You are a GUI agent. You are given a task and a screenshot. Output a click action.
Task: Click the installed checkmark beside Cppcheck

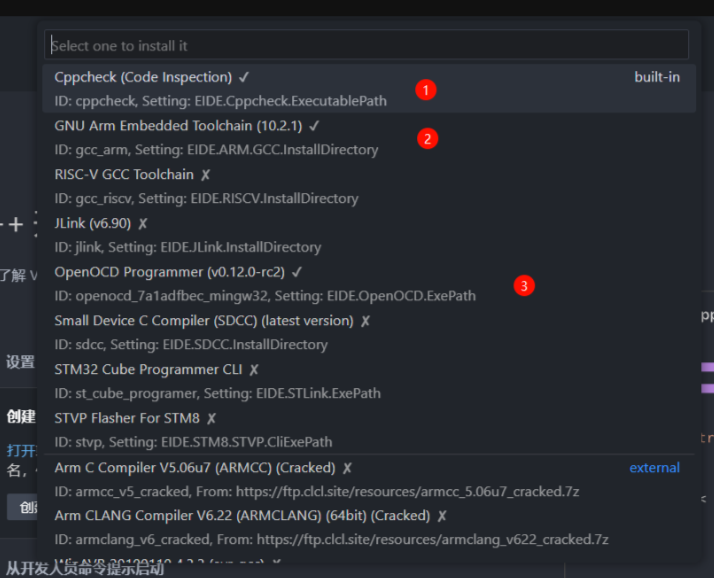[x=244, y=77]
